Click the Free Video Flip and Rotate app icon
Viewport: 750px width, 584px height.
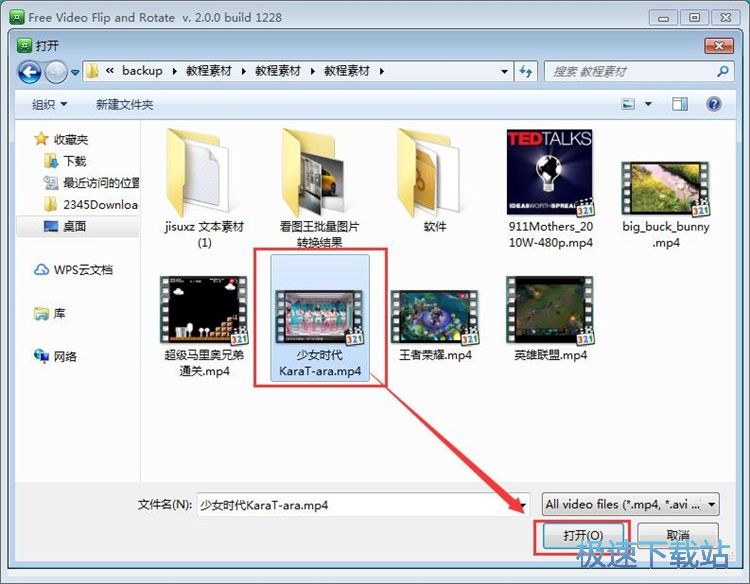tap(17, 17)
